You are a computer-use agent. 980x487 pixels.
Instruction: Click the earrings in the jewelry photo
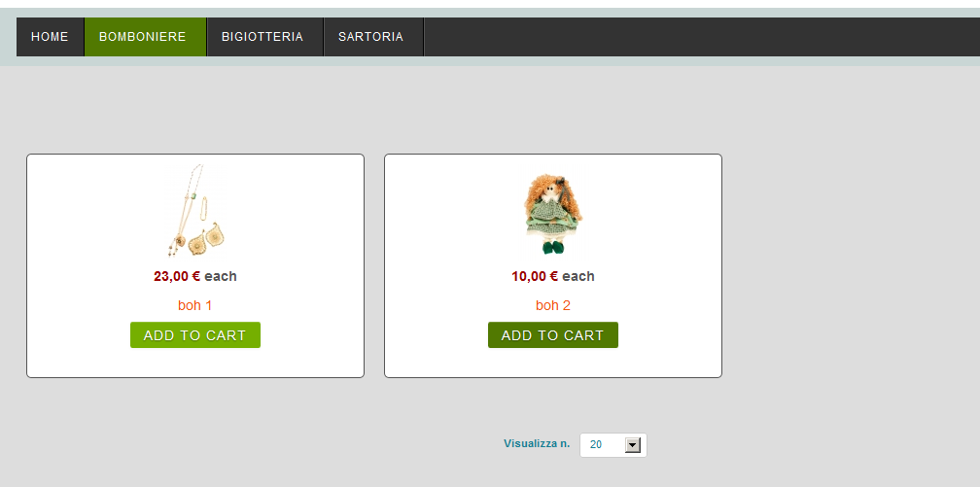tap(206, 239)
